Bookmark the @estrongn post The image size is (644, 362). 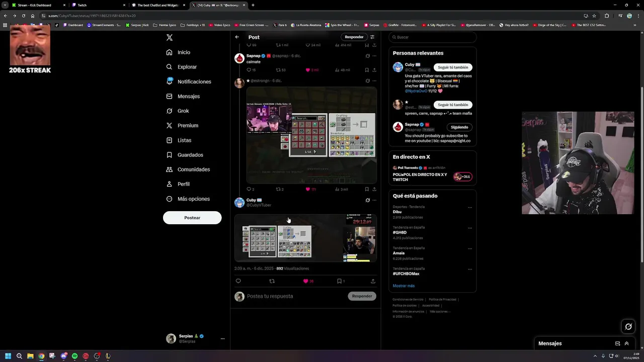pos(367,189)
